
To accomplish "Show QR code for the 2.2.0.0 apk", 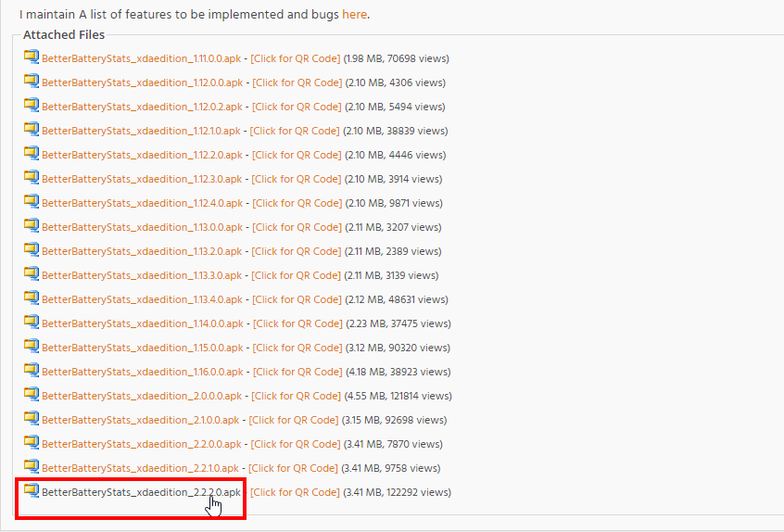I will 296,444.
